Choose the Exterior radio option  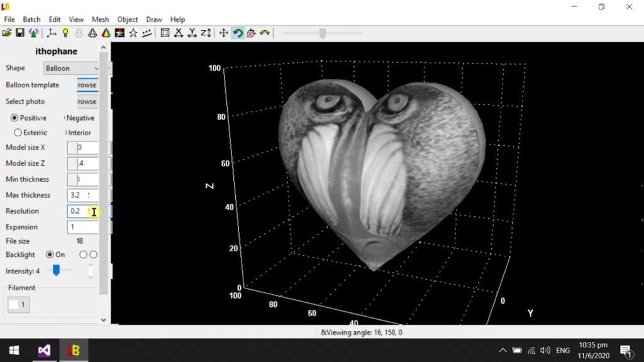point(18,133)
